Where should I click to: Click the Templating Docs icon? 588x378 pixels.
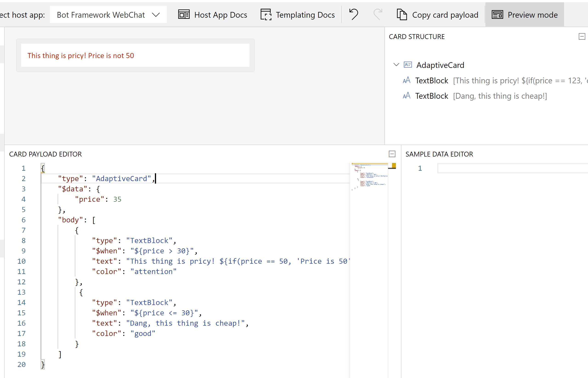pyautogui.click(x=266, y=14)
